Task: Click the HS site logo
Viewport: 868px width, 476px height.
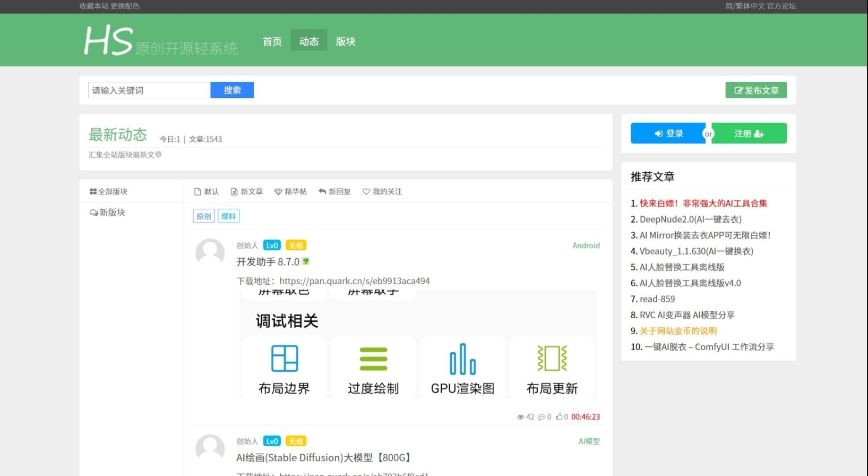Action: coord(108,41)
